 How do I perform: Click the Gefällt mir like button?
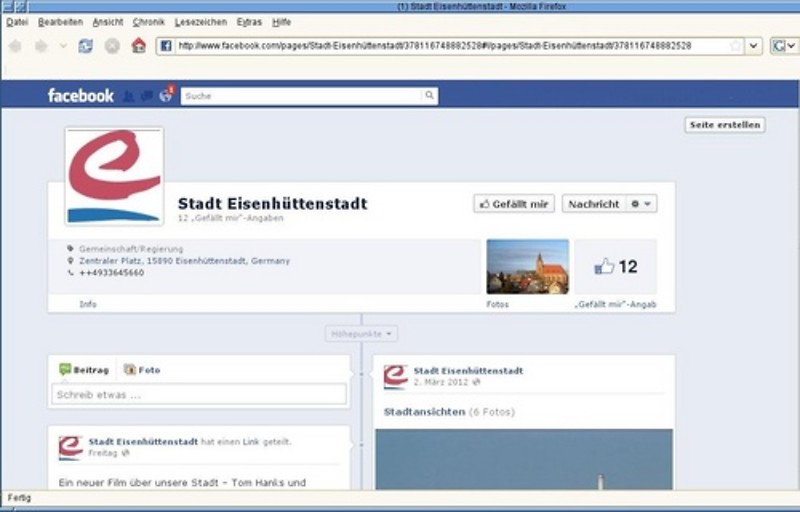click(x=514, y=204)
